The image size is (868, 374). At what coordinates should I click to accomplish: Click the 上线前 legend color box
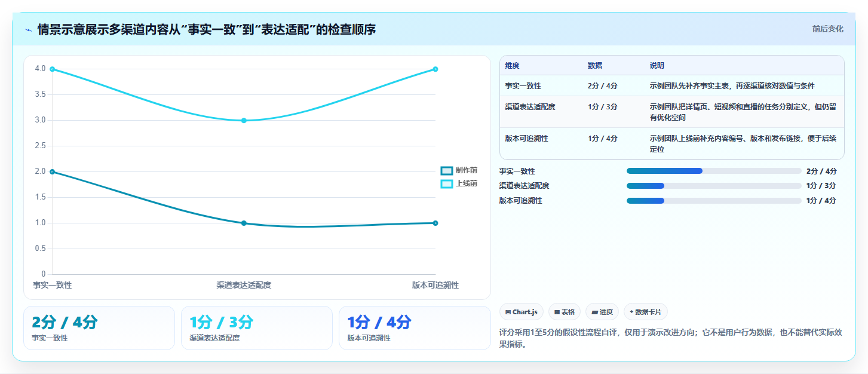[x=447, y=183]
